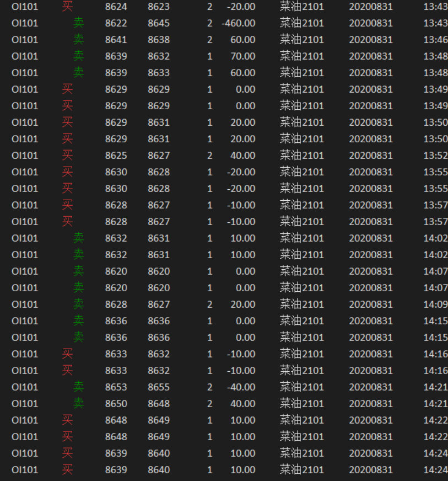Click the 8622 price value
Image resolution: width=448 pixels, height=481 pixels.
(x=116, y=23)
